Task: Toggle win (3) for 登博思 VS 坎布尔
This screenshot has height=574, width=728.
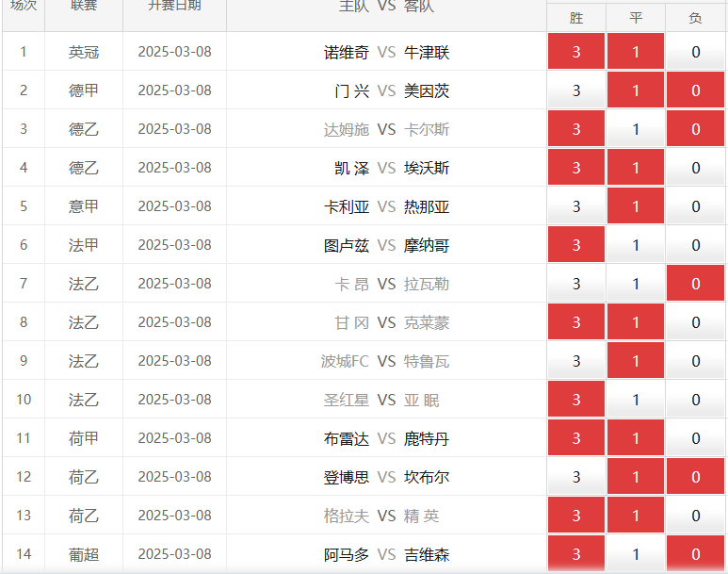Action: coord(576,476)
